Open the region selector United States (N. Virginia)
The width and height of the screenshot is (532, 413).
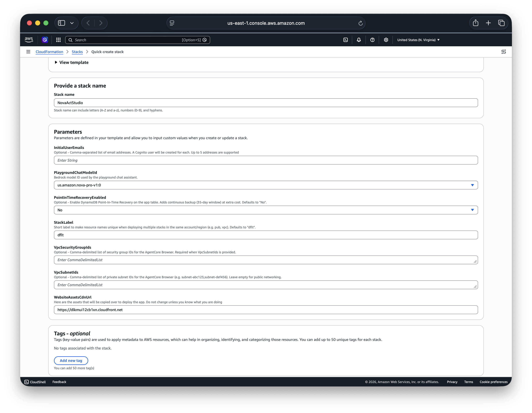[418, 40]
